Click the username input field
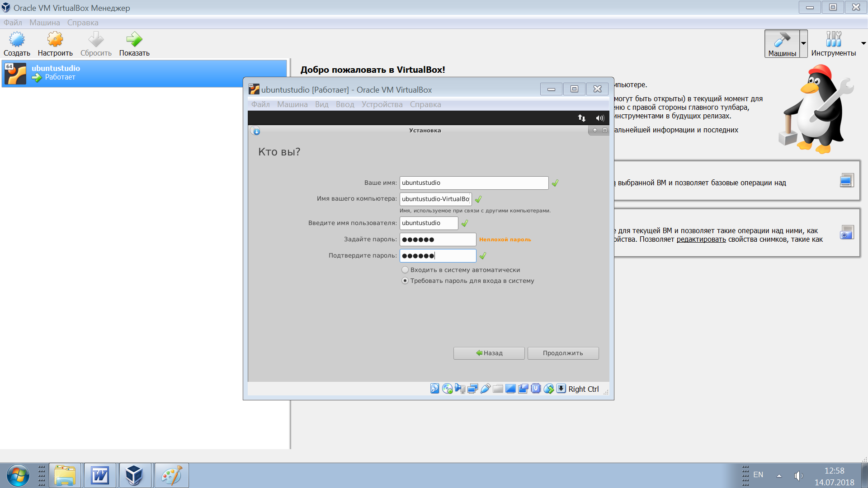 tap(429, 223)
